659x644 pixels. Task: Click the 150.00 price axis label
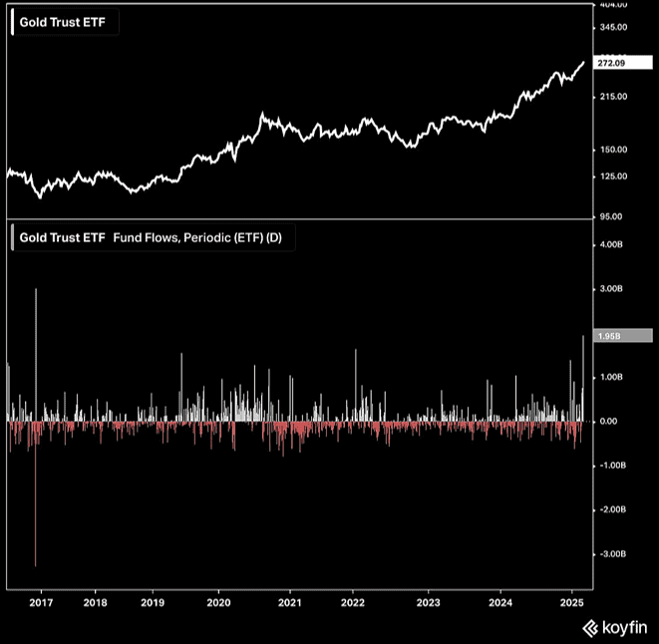click(613, 150)
